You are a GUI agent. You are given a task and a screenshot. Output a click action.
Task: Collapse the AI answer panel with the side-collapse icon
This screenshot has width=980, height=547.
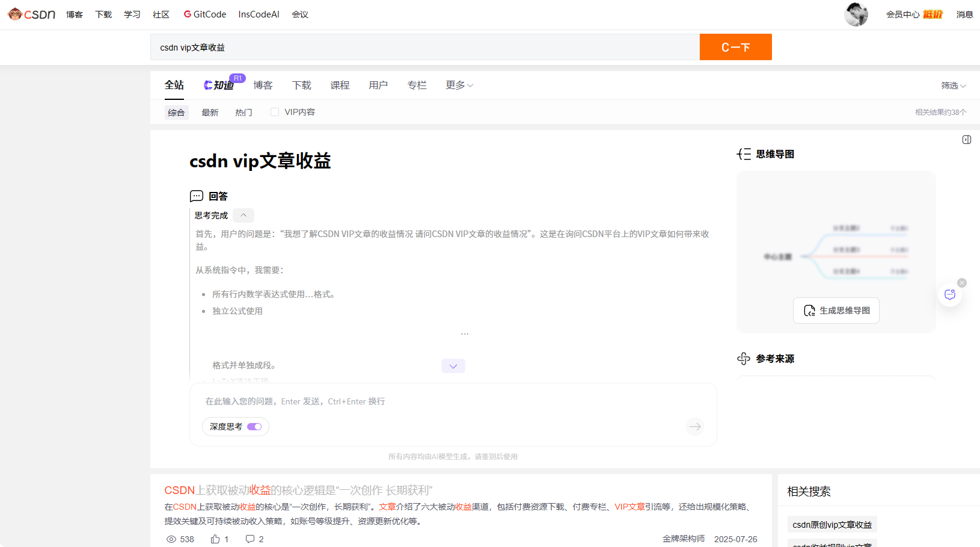pos(967,140)
